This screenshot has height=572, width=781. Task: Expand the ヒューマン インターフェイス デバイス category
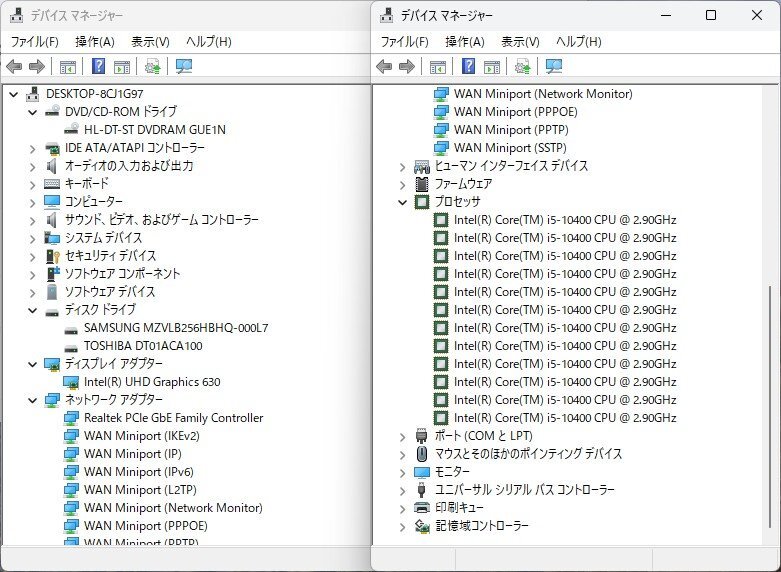[402, 166]
